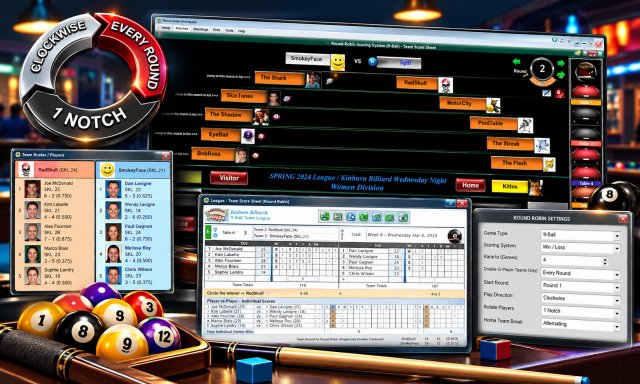
Task: Click the Excel export icon in Score Sheet toolbar
Action: click(363, 217)
